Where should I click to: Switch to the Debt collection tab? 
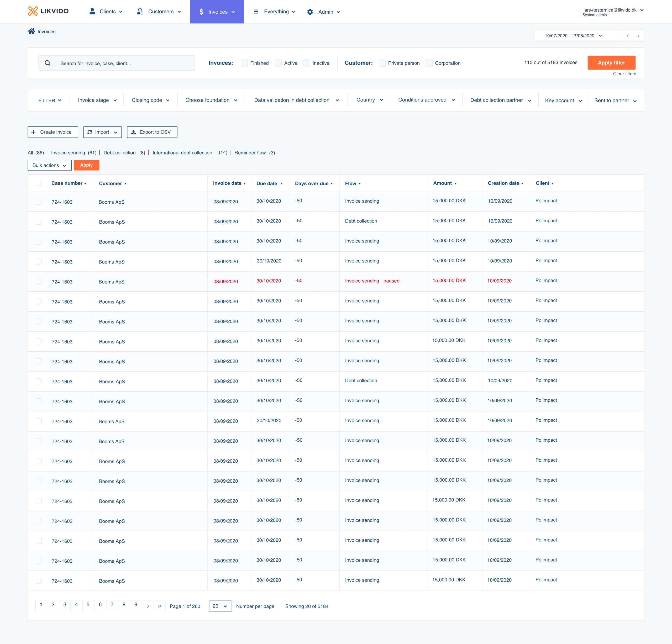coord(119,153)
